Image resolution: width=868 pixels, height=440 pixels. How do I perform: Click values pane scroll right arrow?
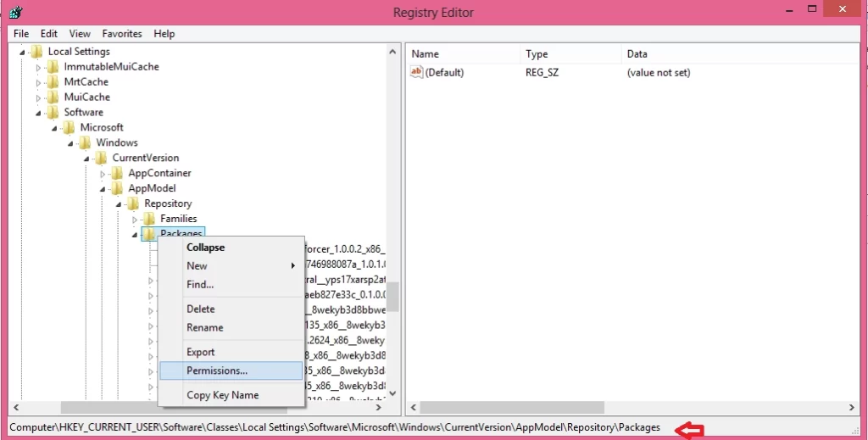[852, 407]
